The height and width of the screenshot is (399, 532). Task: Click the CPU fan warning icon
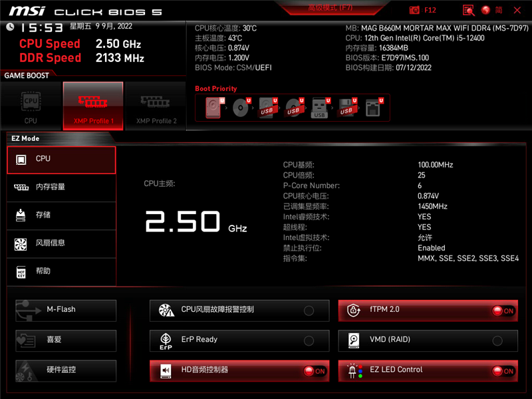[166, 310]
